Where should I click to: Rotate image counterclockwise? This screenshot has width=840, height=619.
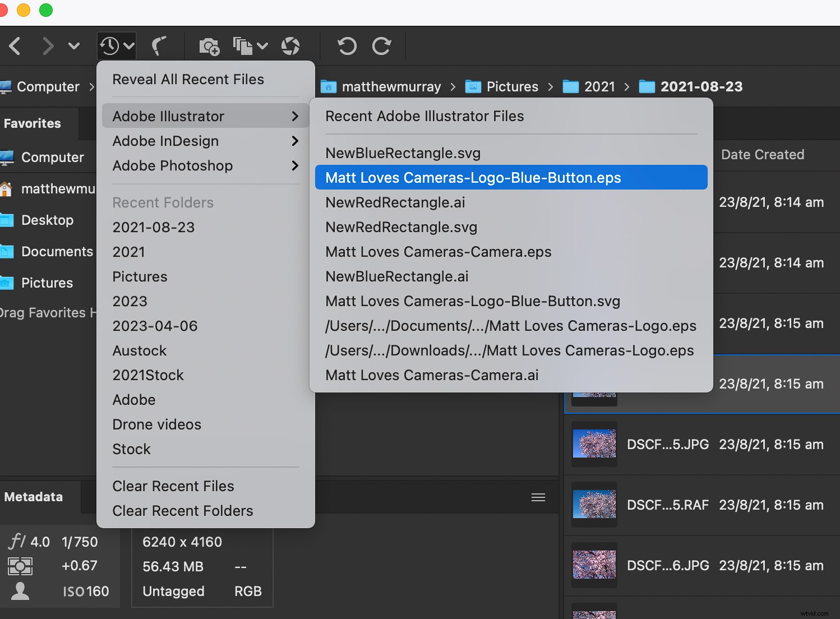[x=347, y=46]
